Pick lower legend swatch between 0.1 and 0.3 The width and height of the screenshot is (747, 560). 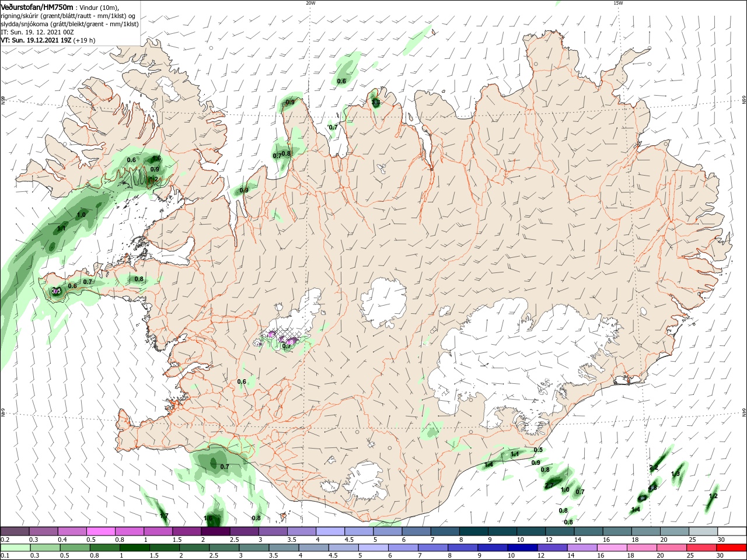point(16,547)
